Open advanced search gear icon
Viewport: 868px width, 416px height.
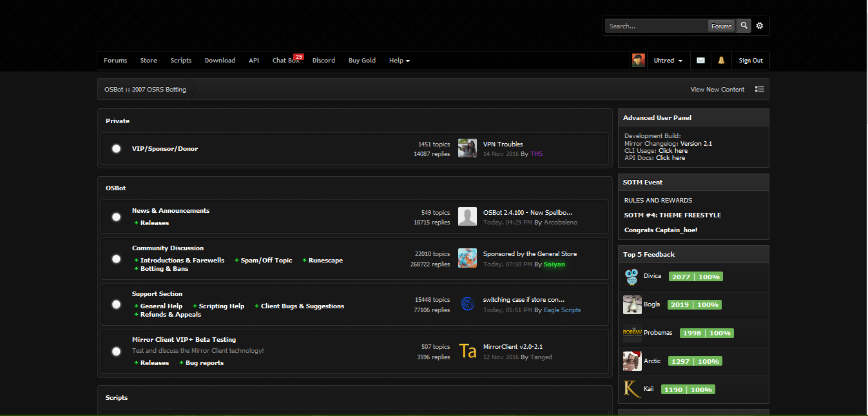coord(760,26)
